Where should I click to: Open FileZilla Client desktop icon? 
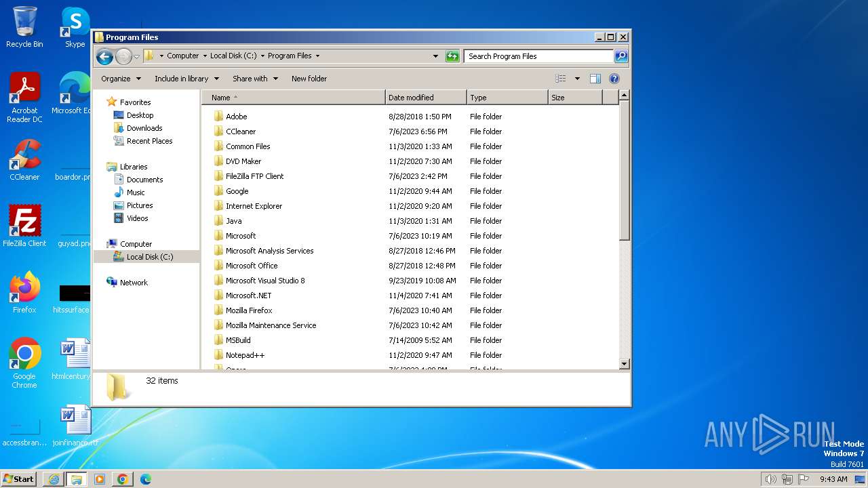pyautogui.click(x=24, y=226)
